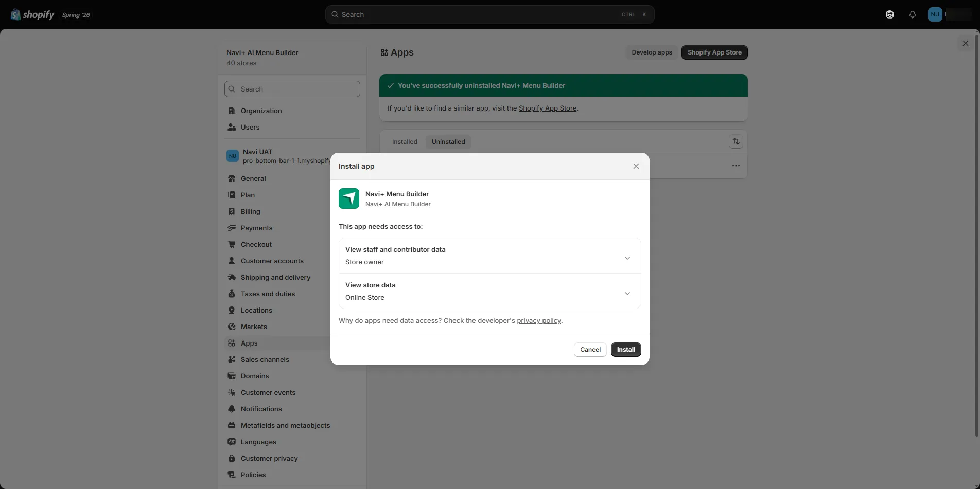This screenshot has height=489, width=980.
Task: Click the Domains icon in sidebar
Action: point(232,376)
